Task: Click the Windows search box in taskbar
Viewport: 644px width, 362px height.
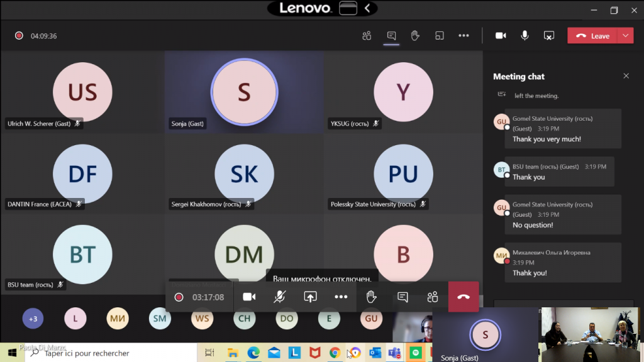Action: coord(113,353)
